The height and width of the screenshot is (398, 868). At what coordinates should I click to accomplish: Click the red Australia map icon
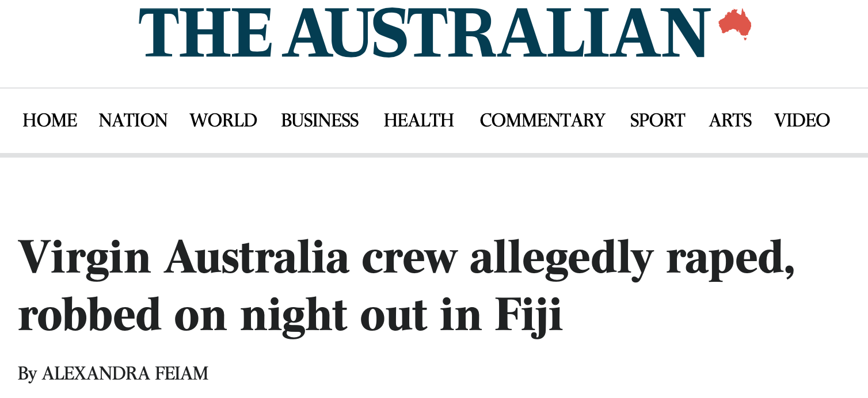pyautogui.click(x=735, y=24)
